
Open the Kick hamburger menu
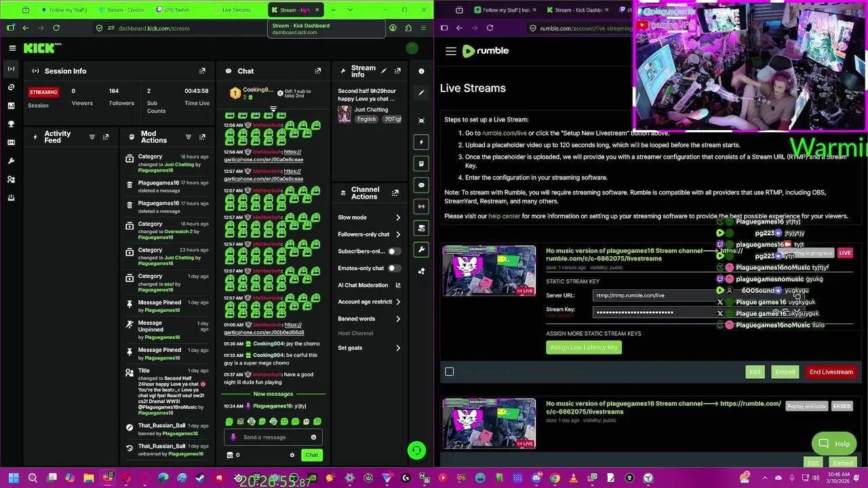12,48
